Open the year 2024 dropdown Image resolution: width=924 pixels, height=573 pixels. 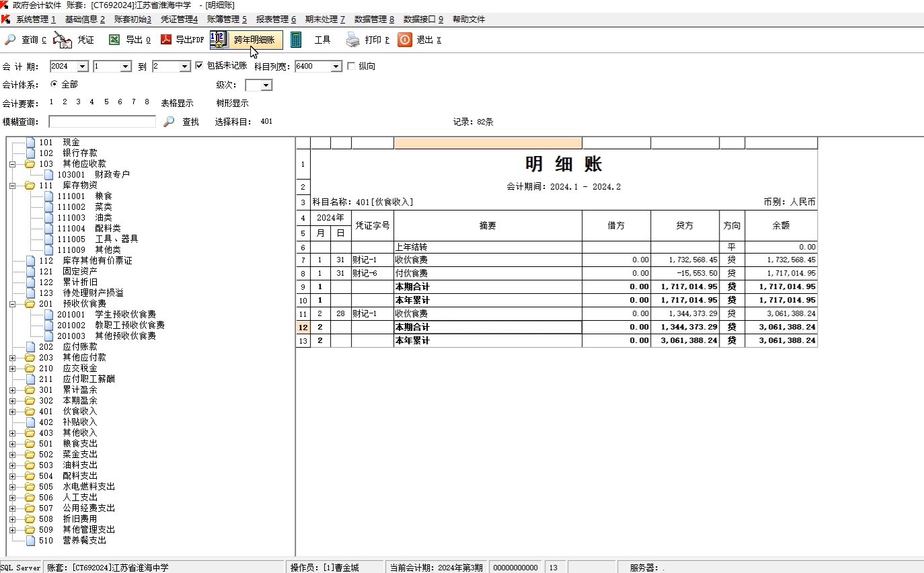pos(83,67)
